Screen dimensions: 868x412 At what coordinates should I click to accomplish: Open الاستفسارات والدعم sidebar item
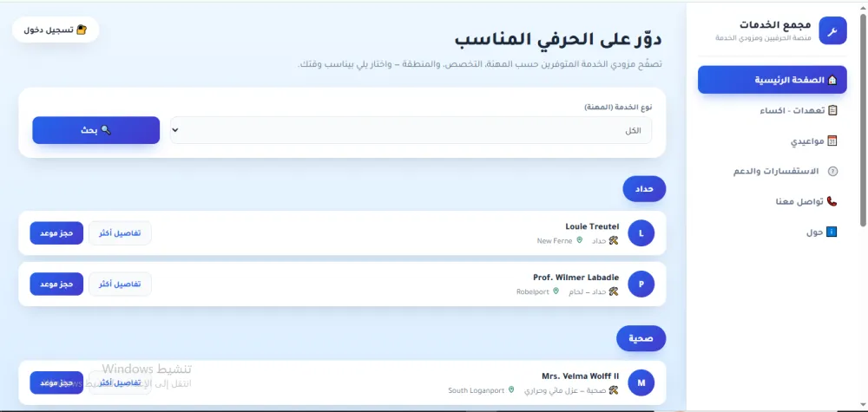point(773,172)
